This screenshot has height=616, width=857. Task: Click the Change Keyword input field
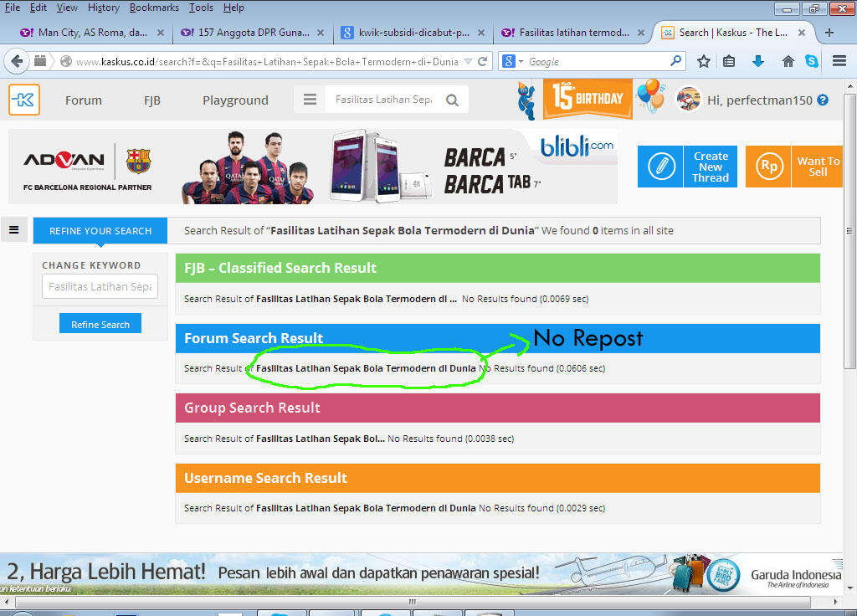100,286
